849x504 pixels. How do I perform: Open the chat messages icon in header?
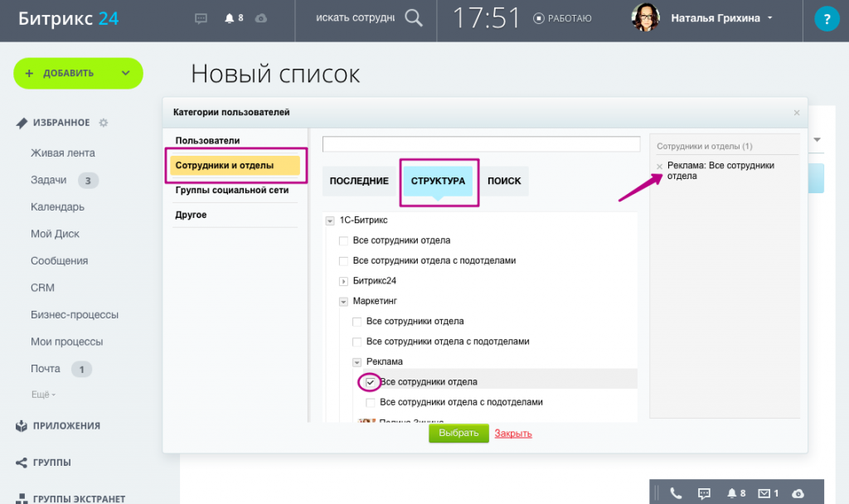pyautogui.click(x=201, y=18)
